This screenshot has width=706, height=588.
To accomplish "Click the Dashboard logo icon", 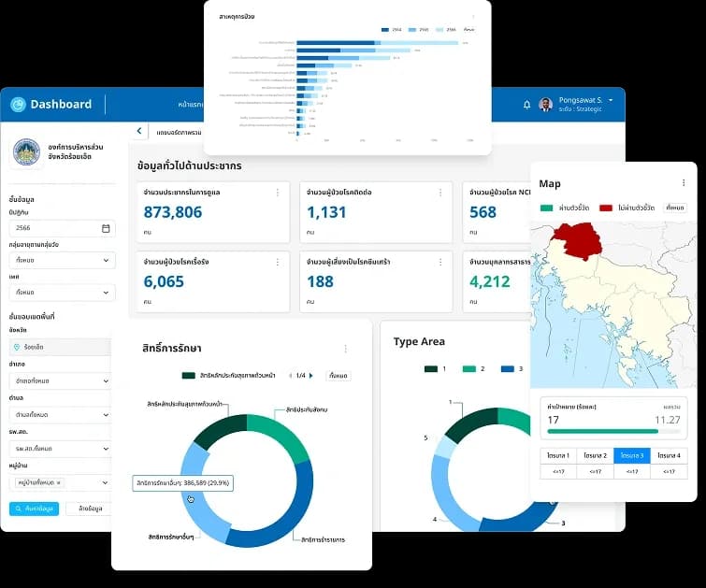I will point(19,105).
